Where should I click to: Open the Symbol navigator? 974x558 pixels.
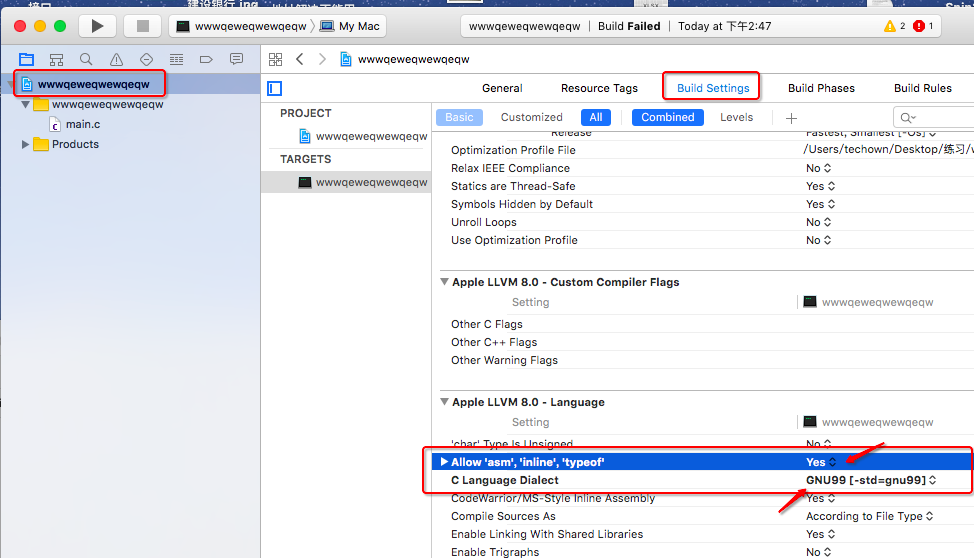point(57,60)
